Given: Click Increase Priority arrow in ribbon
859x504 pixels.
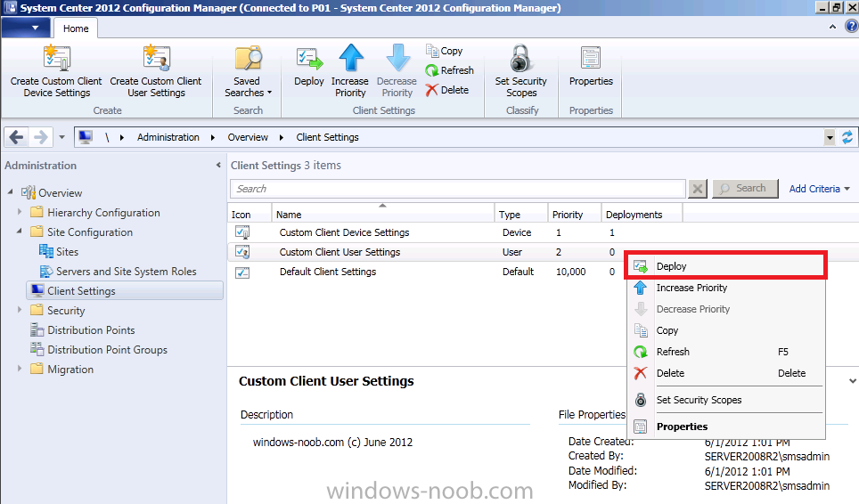Looking at the screenshot, I should point(350,58).
